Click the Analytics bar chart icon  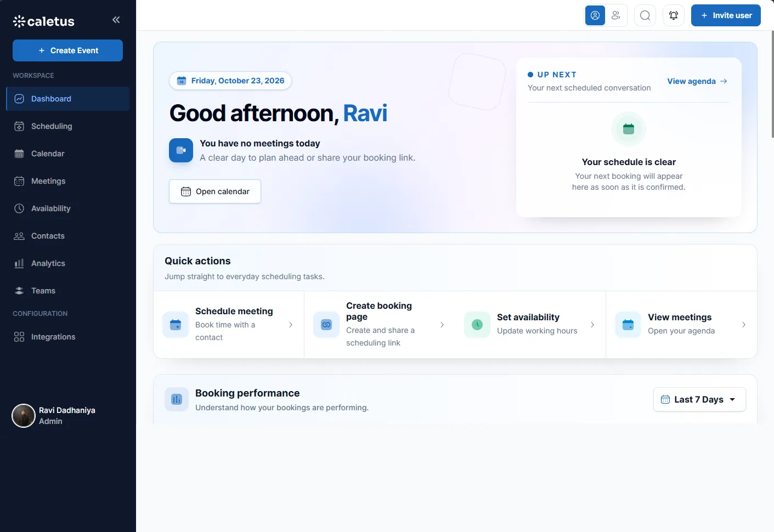19,263
